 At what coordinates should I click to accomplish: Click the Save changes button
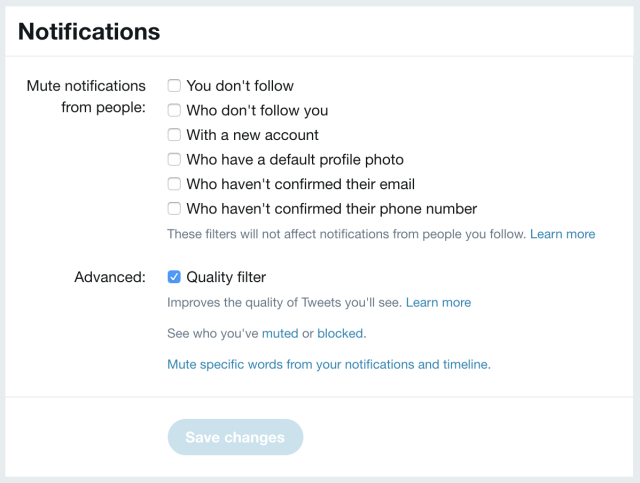[x=236, y=437]
